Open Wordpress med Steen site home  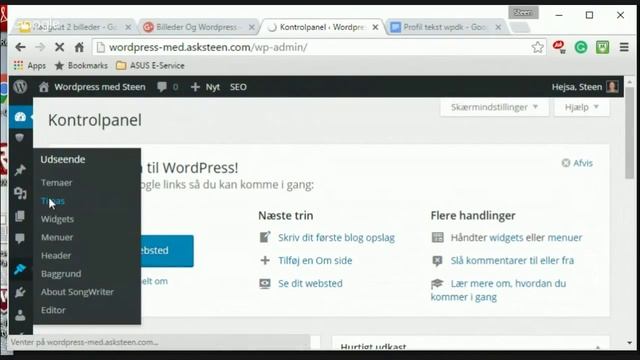[92, 87]
